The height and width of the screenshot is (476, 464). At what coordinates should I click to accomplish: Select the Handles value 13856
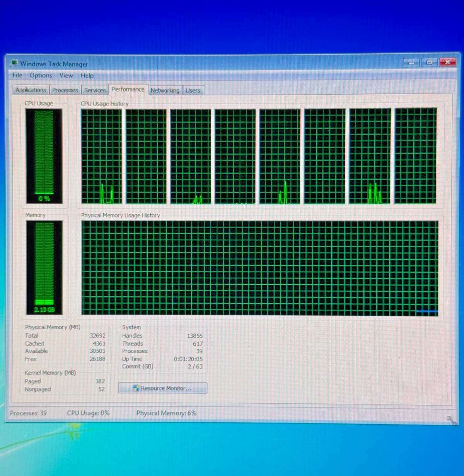pos(195,336)
